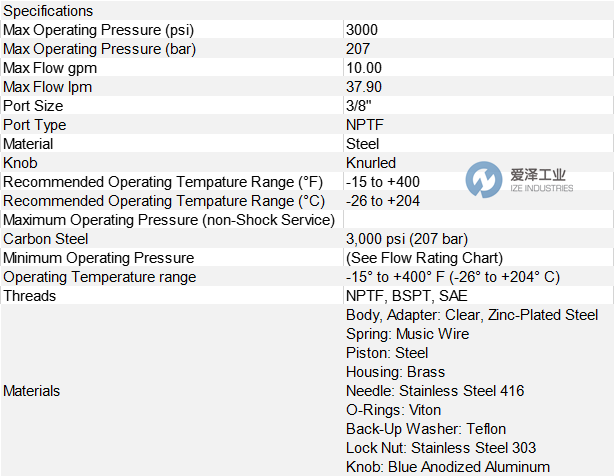Click the Specifications header row
The height and width of the screenshot is (476, 614).
click(48, 11)
